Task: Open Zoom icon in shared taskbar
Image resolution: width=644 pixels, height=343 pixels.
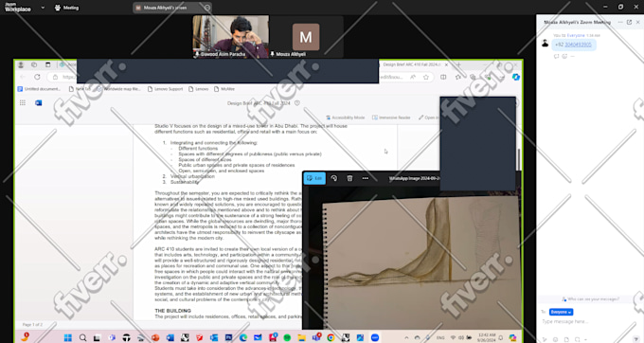Action: pyautogui.click(x=375, y=337)
